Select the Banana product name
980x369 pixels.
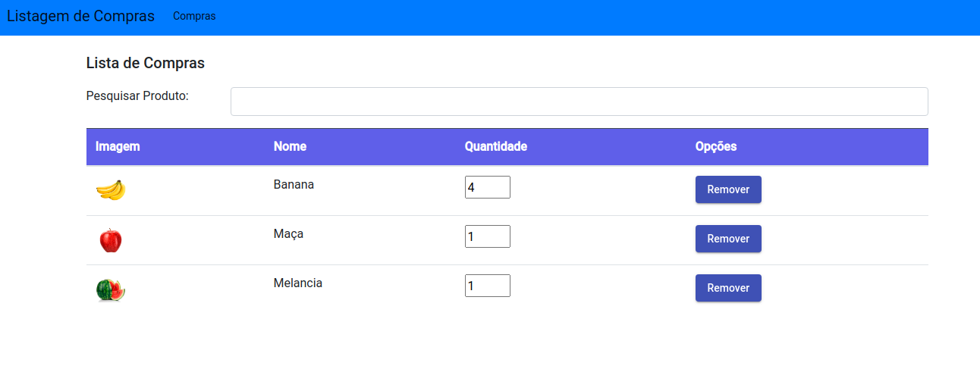pyautogui.click(x=294, y=185)
